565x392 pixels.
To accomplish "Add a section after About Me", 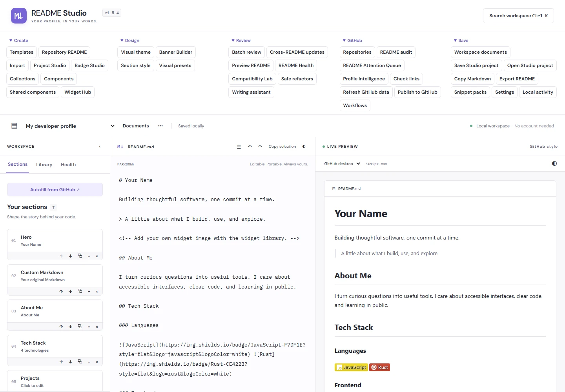I will coord(89,327).
